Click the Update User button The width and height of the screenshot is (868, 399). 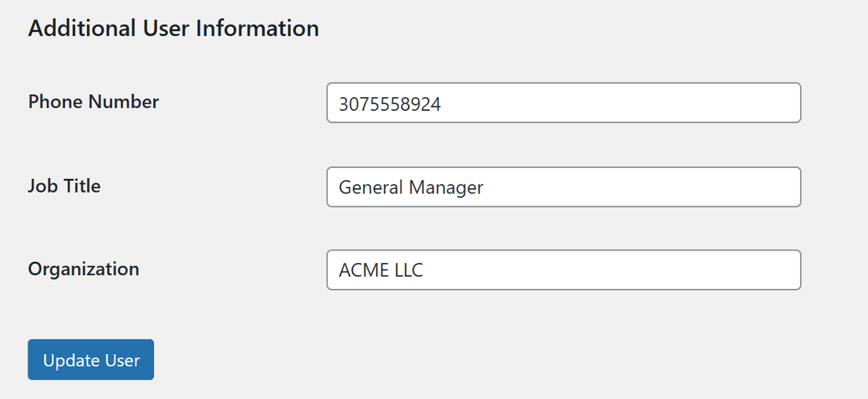91,360
